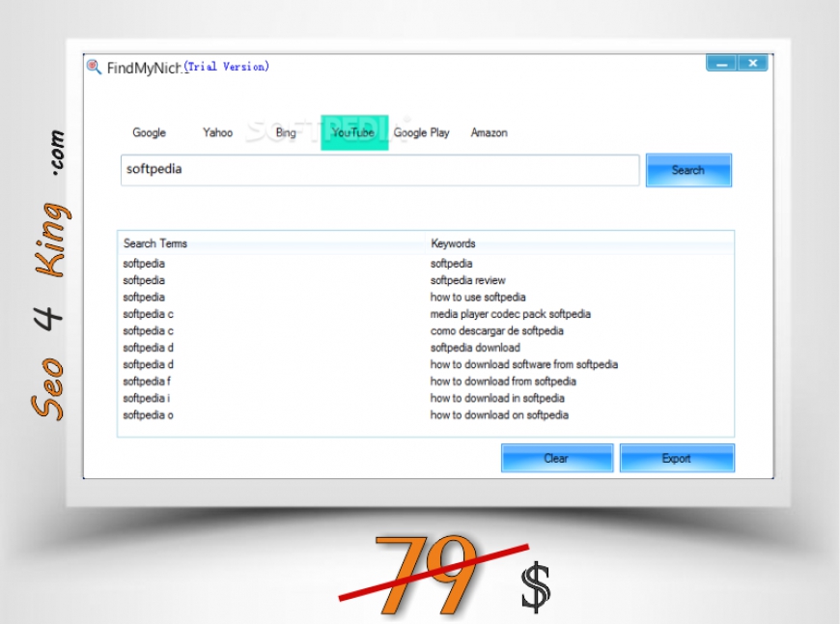840x624 pixels.
Task: Export the keyword results
Action: (677, 459)
